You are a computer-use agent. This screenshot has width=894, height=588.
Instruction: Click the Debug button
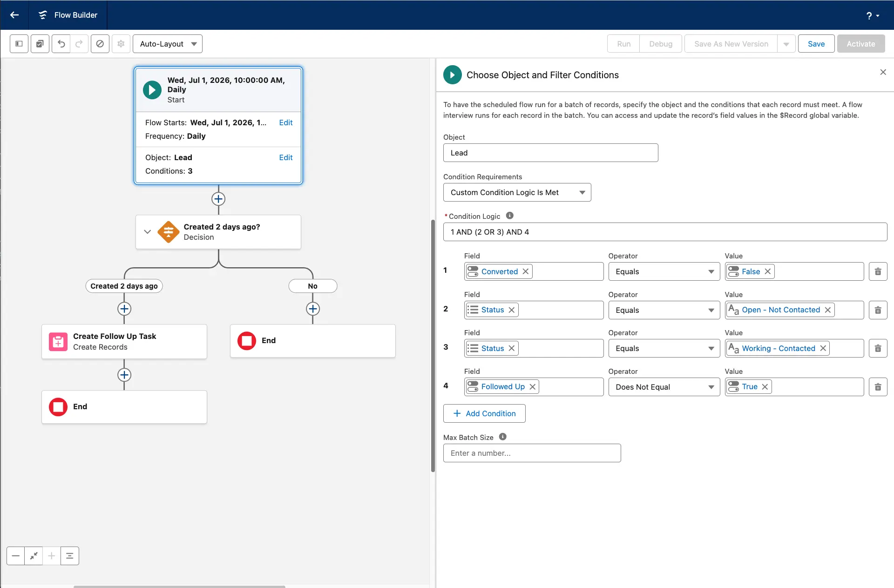point(661,44)
